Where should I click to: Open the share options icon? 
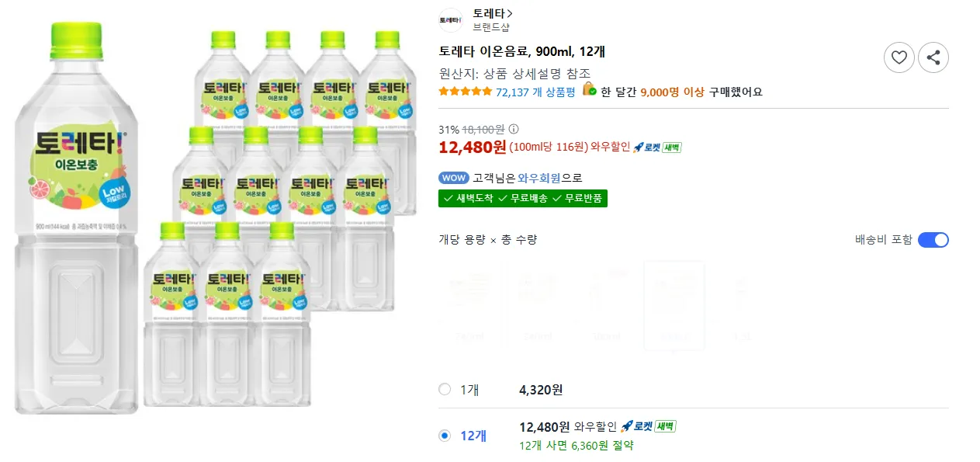tap(933, 57)
